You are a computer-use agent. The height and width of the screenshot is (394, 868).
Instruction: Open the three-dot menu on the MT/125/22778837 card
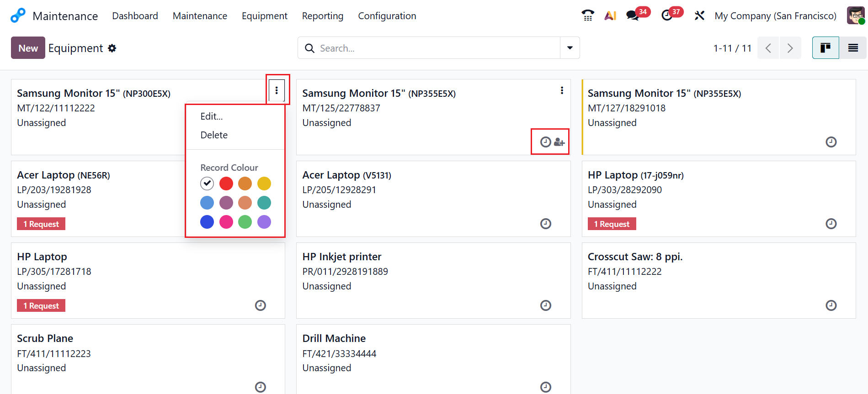click(x=562, y=90)
